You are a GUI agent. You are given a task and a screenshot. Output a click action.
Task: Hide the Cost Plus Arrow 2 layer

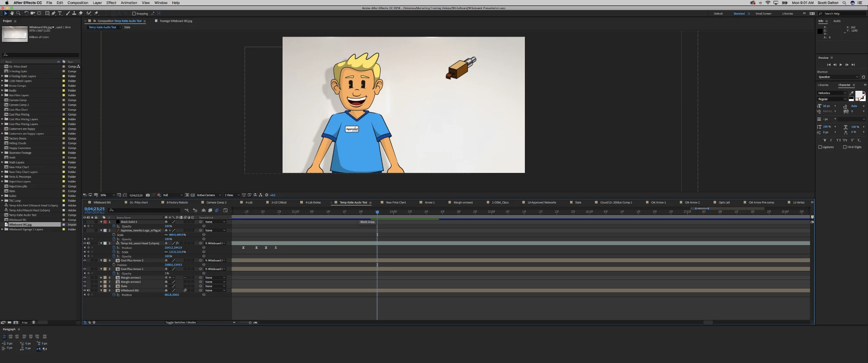pyautogui.click(x=85, y=261)
